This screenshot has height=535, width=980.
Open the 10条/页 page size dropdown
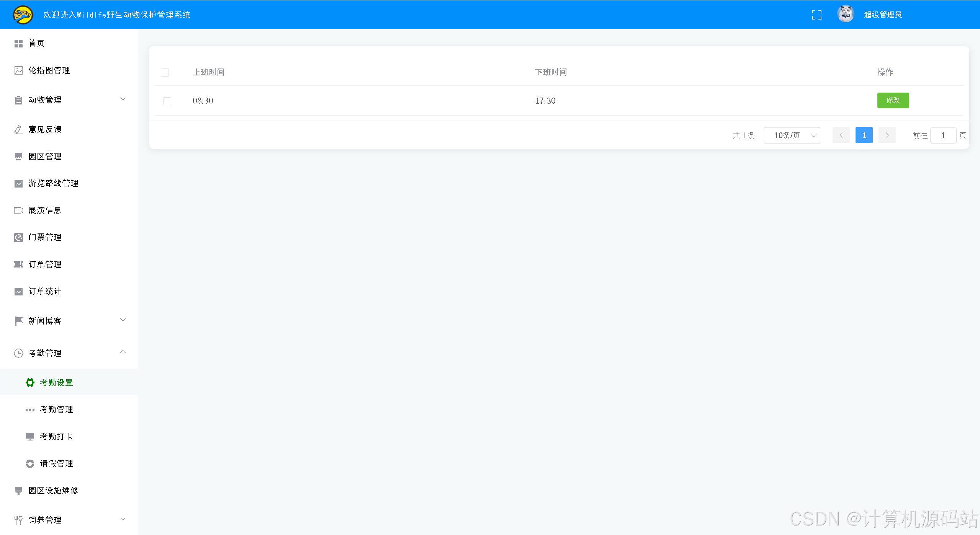click(x=792, y=135)
